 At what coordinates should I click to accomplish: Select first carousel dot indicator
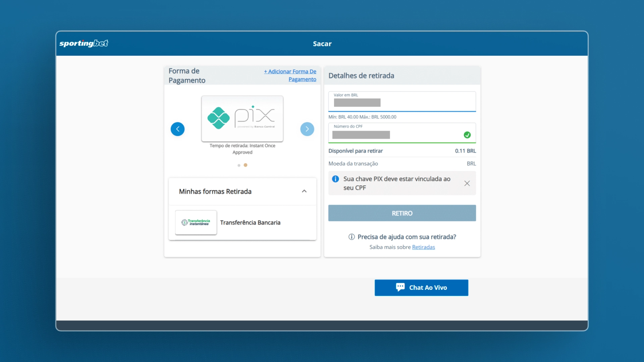239,165
